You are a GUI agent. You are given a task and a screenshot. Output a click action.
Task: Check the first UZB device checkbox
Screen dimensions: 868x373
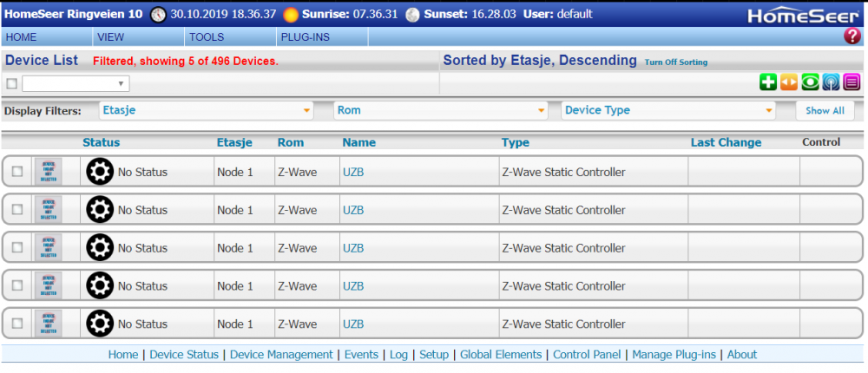[17, 172]
